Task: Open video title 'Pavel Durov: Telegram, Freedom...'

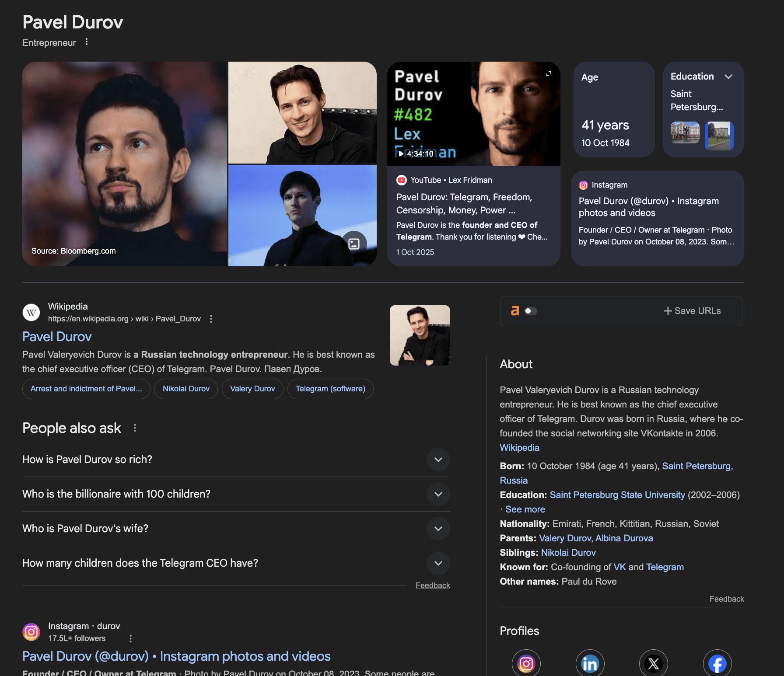Action: coord(464,204)
